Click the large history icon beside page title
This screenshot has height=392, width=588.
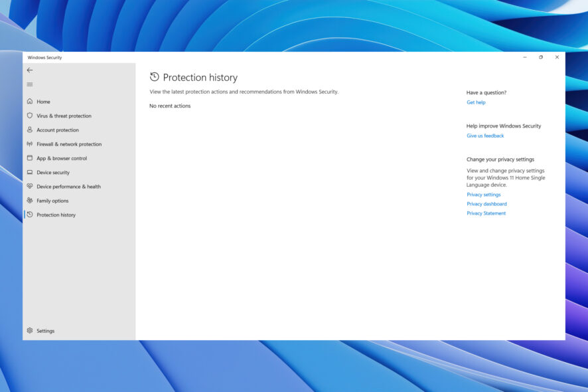click(154, 77)
